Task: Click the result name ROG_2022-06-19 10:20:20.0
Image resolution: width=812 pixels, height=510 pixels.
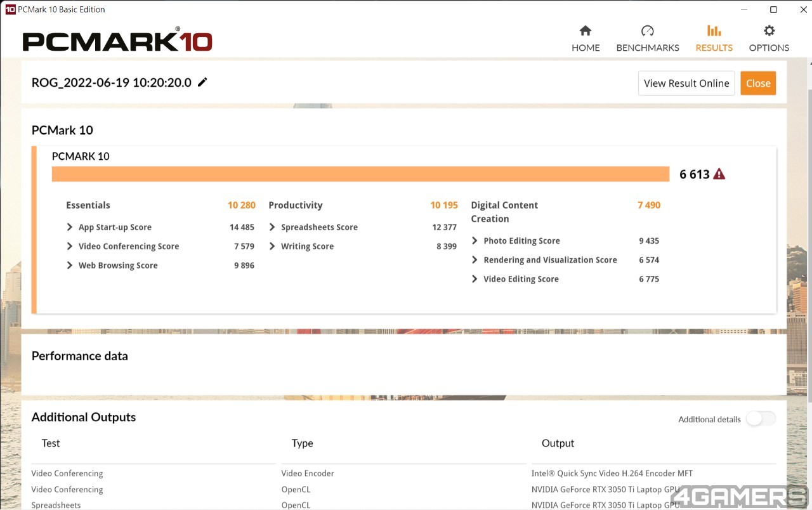Action: click(x=112, y=82)
